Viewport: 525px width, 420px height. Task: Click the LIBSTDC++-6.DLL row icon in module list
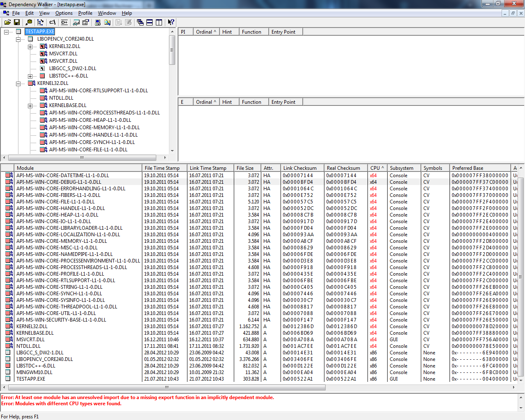[x=8, y=365]
